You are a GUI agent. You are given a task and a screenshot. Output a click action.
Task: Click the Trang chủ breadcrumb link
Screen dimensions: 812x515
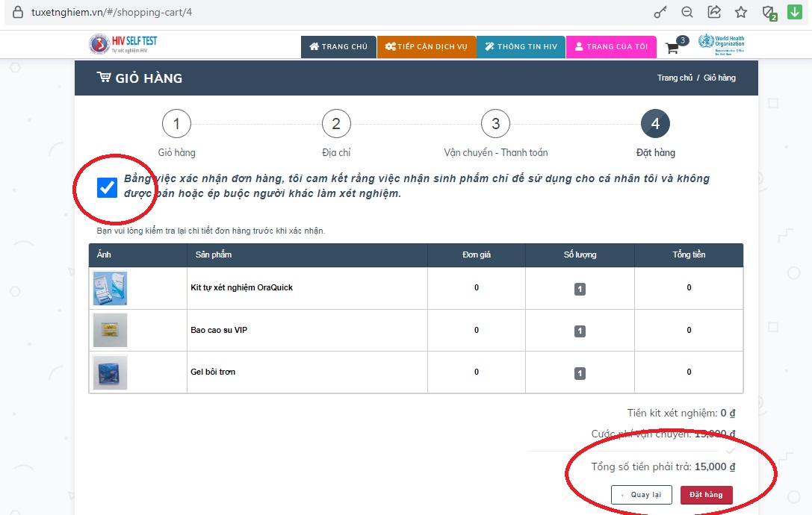[x=675, y=78]
